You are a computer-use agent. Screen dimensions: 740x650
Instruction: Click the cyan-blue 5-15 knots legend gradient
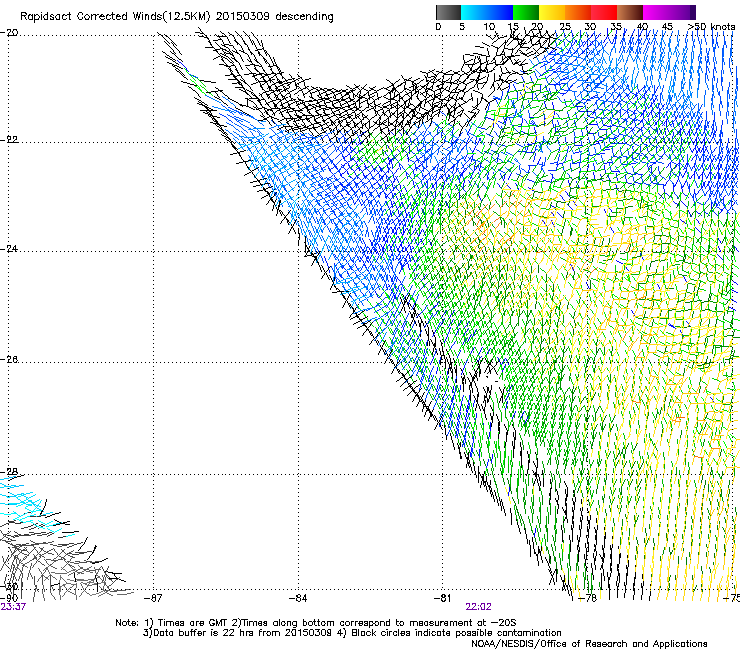pos(487,12)
